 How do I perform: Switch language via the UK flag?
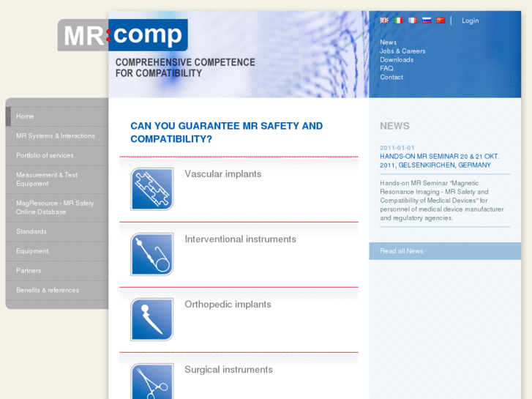(384, 20)
